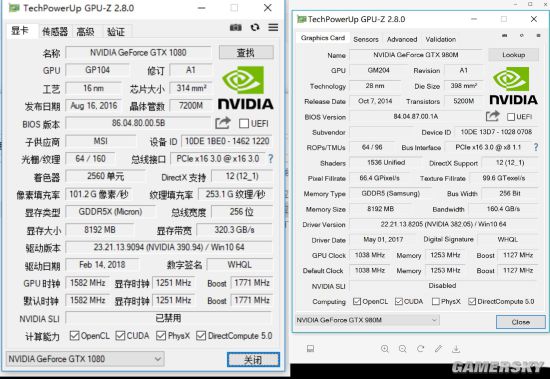
Task: Open the NVIDIA GeForce GTX 980M GPU dropdown
Action: [x=367, y=320]
